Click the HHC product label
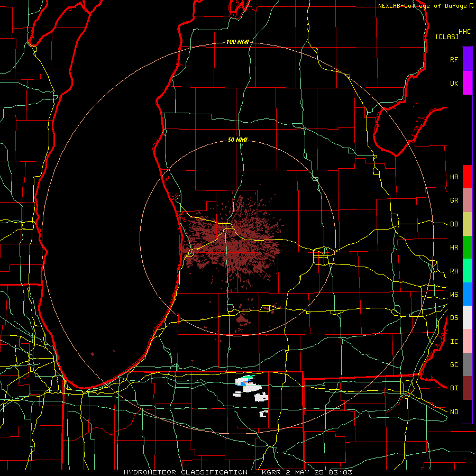Image resolution: width=476 pixels, height=476 pixels. tap(465, 32)
